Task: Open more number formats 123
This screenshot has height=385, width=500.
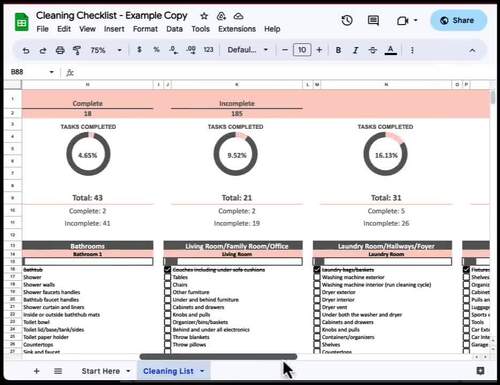Action: click(x=209, y=50)
